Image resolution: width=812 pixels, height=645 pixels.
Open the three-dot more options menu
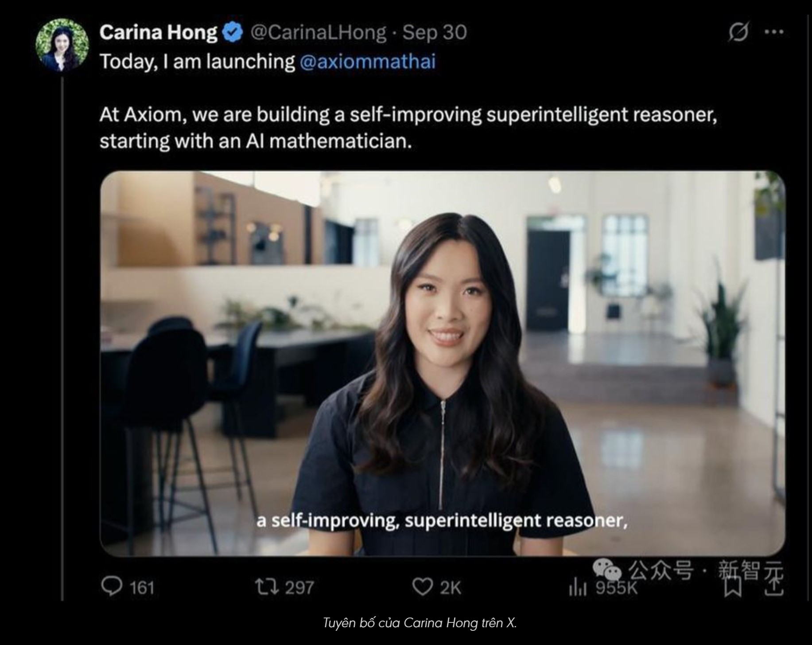[774, 32]
